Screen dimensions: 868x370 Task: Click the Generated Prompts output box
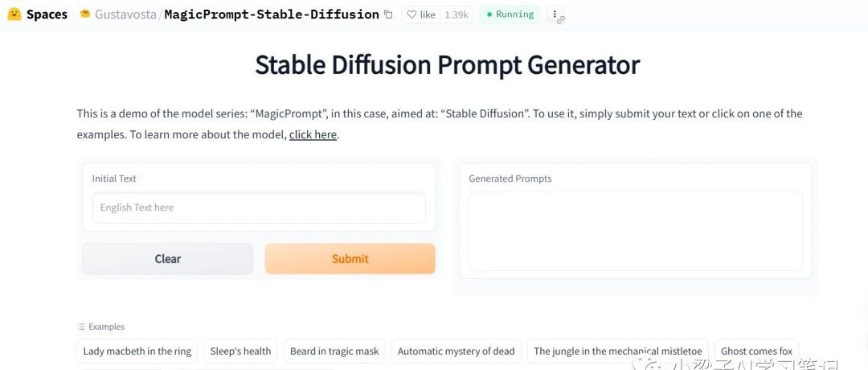pos(635,231)
